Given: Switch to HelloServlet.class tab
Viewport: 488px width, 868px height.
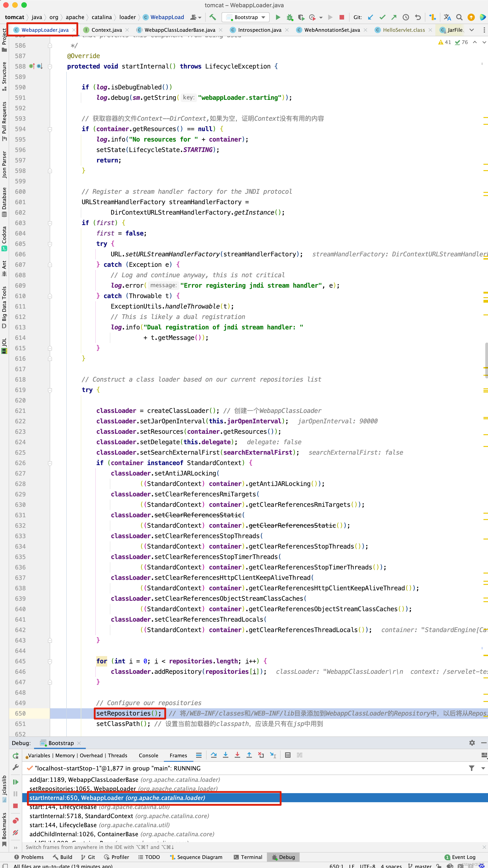Looking at the screenshot, I should coord(404,30).
